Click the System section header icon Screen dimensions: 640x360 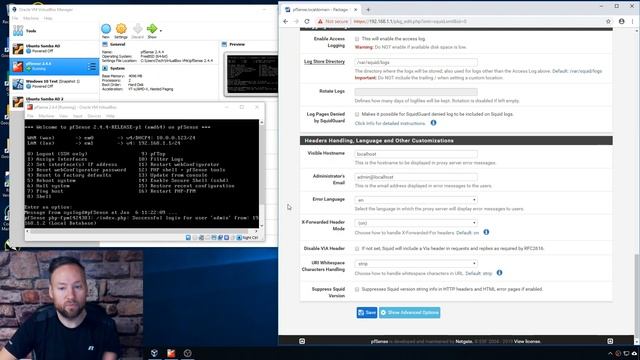pyautogui.click(x=105, y=68)
